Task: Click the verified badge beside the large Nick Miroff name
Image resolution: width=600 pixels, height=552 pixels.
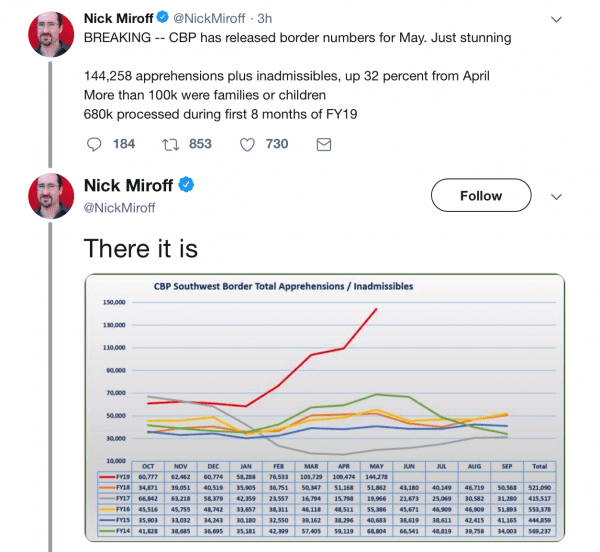Action: pos(186,186)
